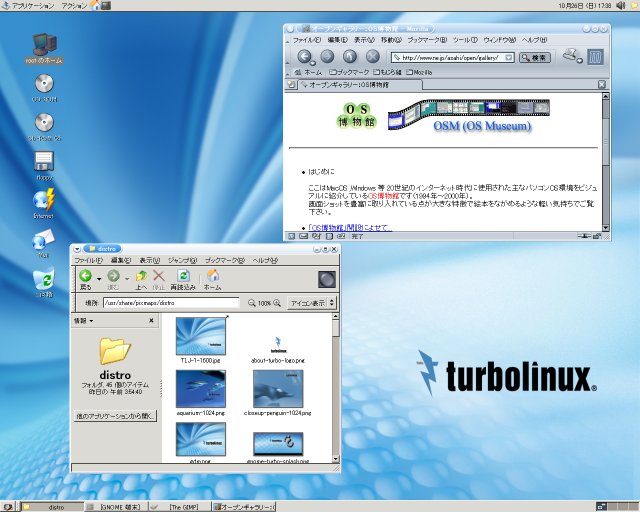Click Mozilla scrollbar down arrow
640x512 pixels.
[606, 227]
